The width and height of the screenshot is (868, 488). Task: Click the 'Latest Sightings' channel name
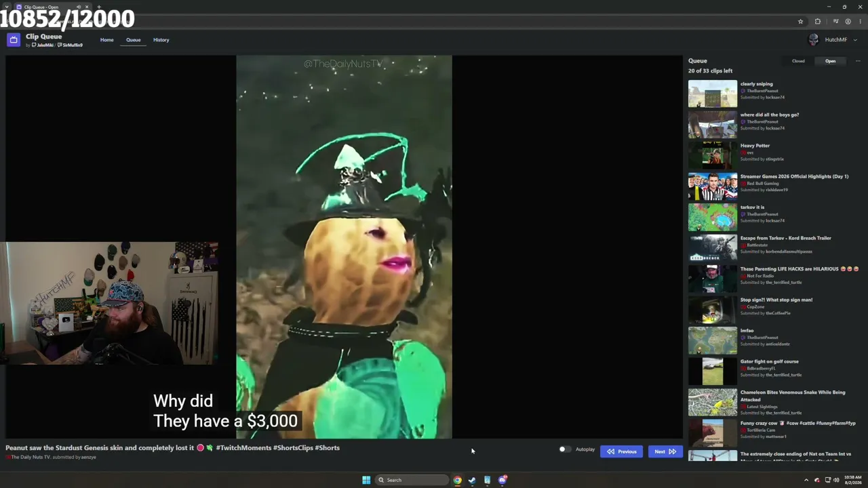763,407
